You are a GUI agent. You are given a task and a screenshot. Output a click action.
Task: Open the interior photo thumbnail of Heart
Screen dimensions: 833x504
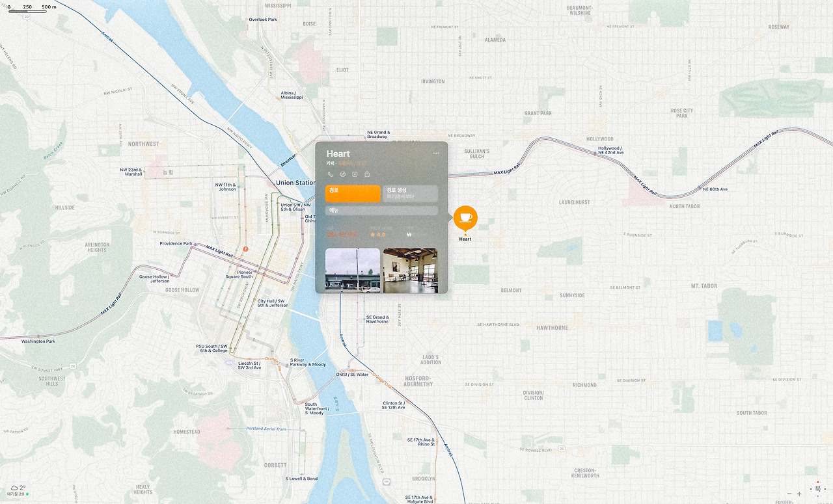[x=410, y=271]
